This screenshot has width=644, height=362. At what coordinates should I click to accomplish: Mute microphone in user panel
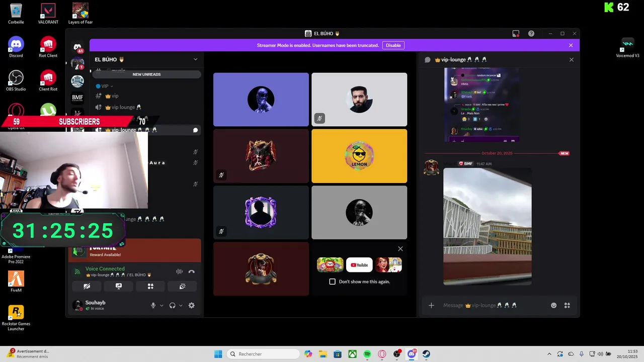153,305
